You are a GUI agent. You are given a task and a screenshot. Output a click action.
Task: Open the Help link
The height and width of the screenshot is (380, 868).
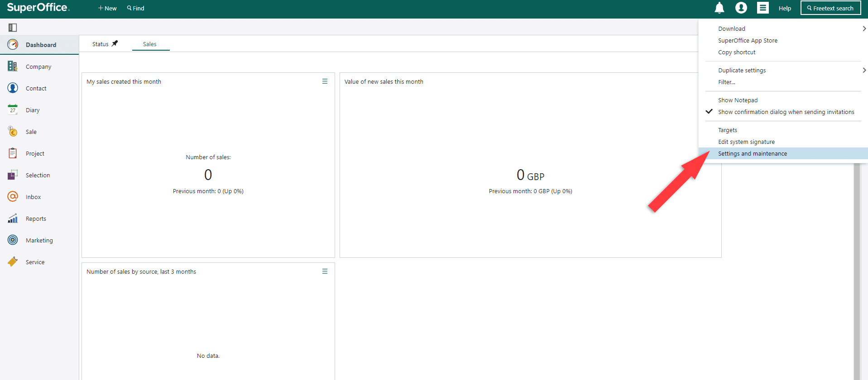pos(785,8)
